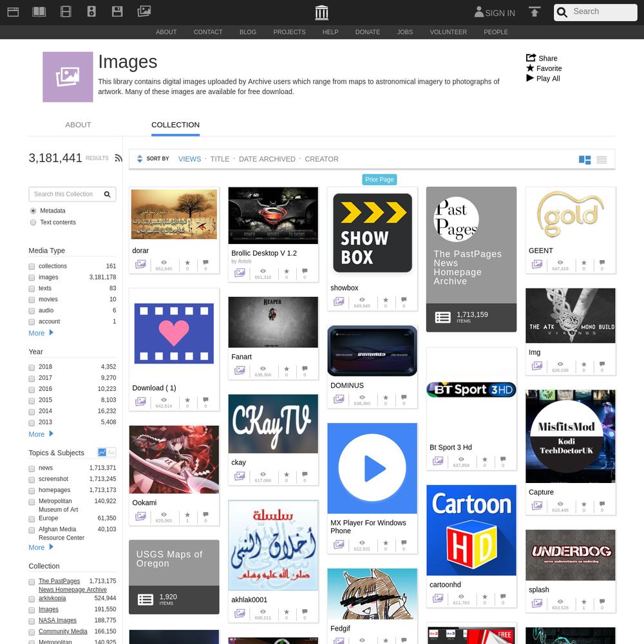Open HELP in navigation bar
644x644 pixels.
coord(330,32)
